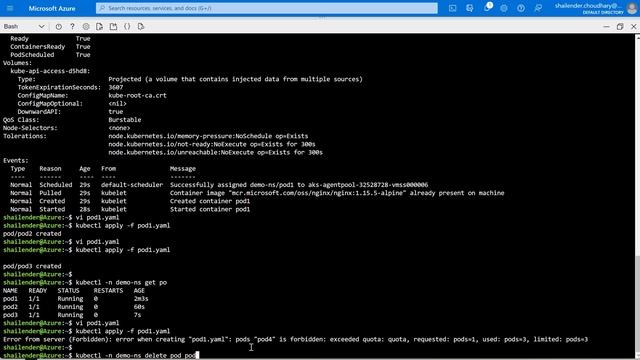Open Cloud Shell settings gear
The height and width of the screenshot is (360, 640).
[86, 27]
